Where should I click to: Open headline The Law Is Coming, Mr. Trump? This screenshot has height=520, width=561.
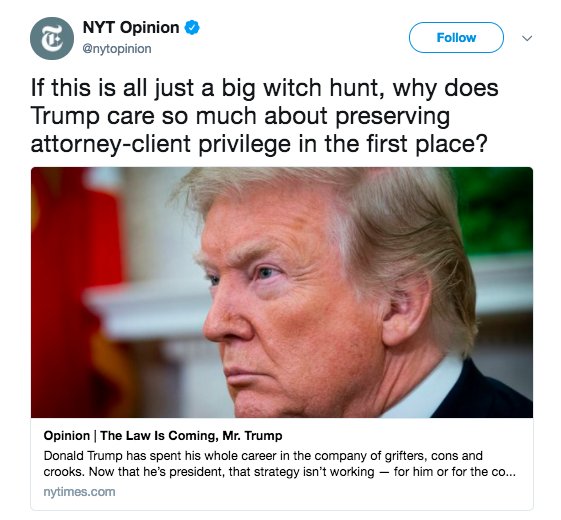(191, 436)
